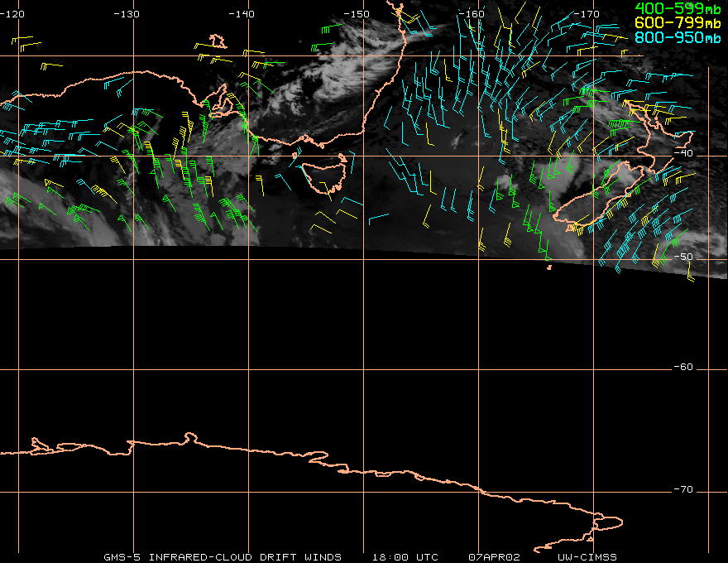This screenshot has width=728, height=563.
Task: Click the -160 longitude label
Action: [472, 14]
